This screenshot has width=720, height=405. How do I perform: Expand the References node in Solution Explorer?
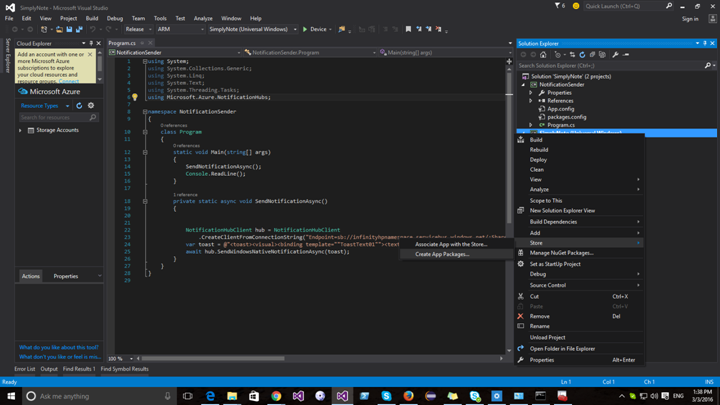coord(531,101)
